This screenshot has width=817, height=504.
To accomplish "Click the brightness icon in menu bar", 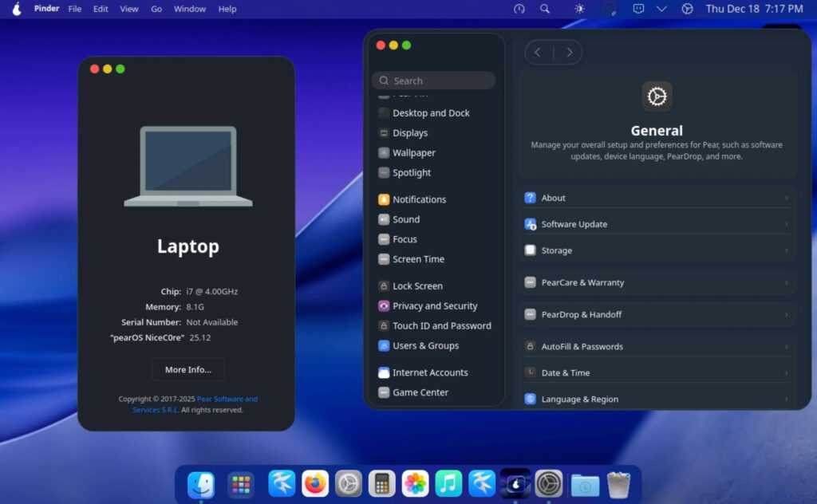I will pyautogui.click(x=579, y=9).
